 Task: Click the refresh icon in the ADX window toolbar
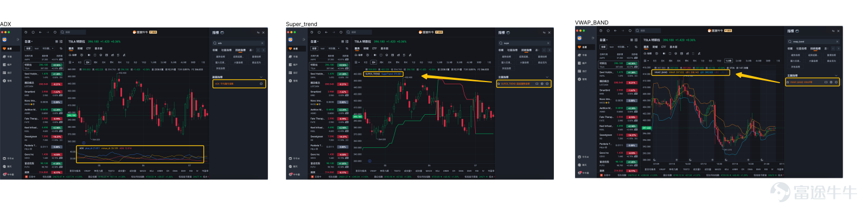pyautogui.click(x=55, y=32)
